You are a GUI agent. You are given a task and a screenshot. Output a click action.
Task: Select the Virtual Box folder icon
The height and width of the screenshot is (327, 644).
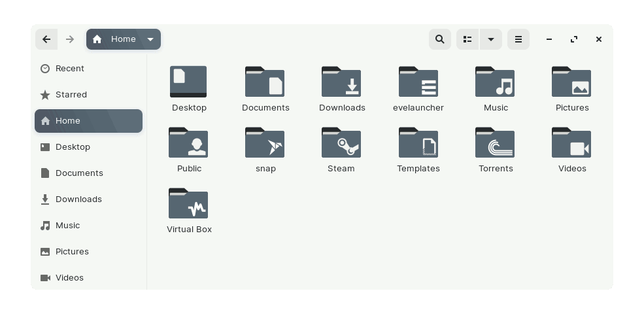click(x=188, y=203)
